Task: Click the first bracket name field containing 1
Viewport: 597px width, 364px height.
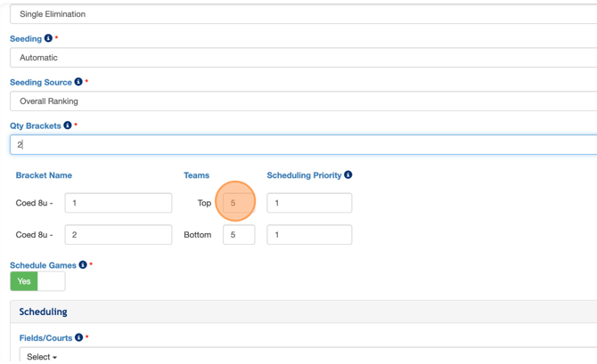Action: 118,203
